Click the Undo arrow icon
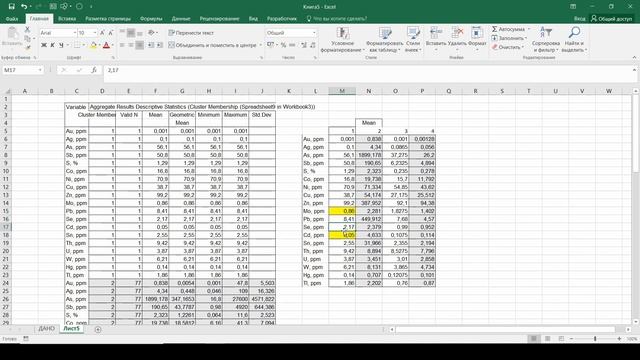This screenshot has height=360, width=640. click(24, 7)
